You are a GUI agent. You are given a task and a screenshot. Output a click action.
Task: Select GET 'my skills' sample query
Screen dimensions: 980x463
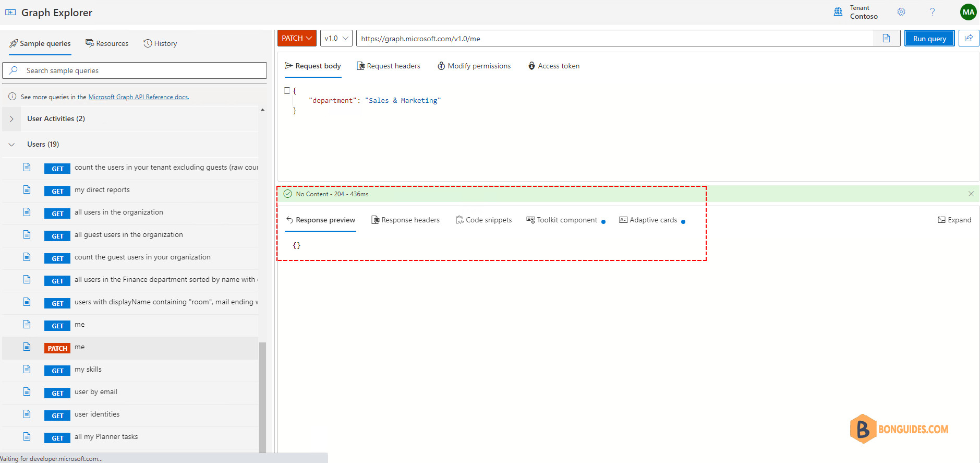click(130, 370)
